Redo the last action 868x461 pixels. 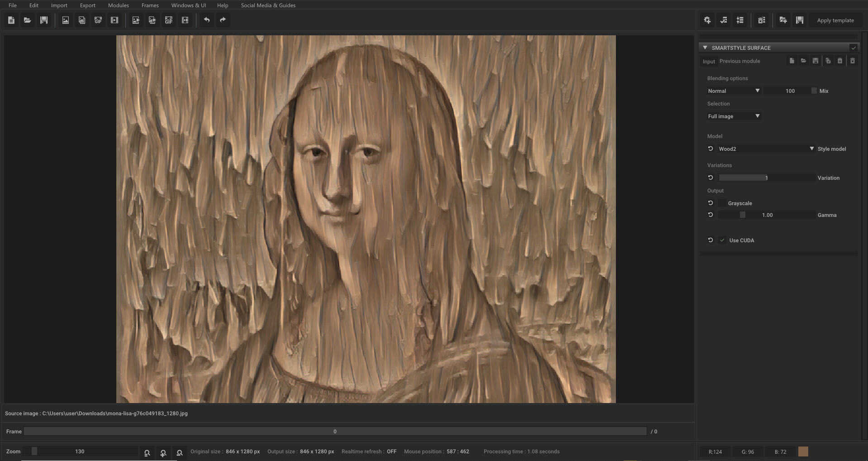pos(223,20)
